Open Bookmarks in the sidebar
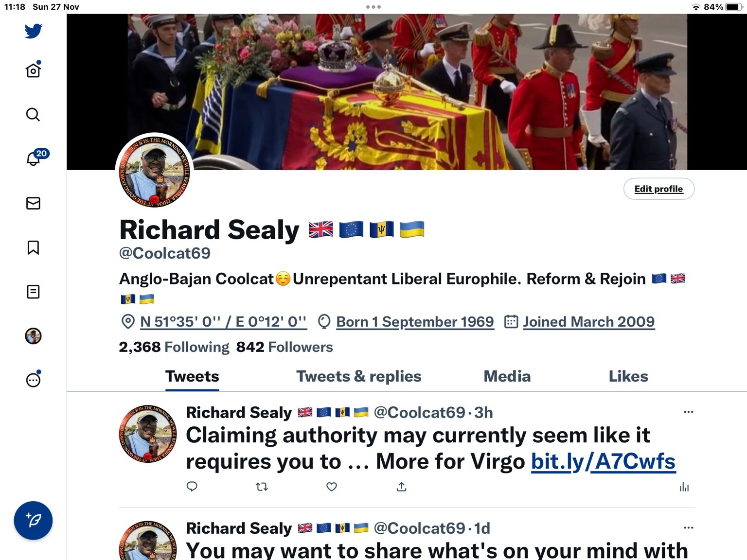Viewport: 747px width, 560px height. [x=33, y=247]
